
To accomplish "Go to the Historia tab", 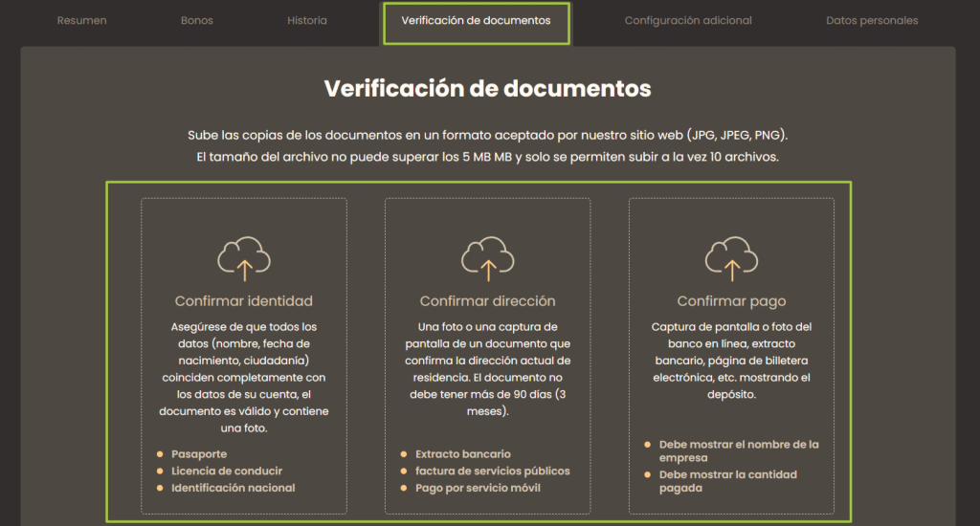I will tap(306, 20).
